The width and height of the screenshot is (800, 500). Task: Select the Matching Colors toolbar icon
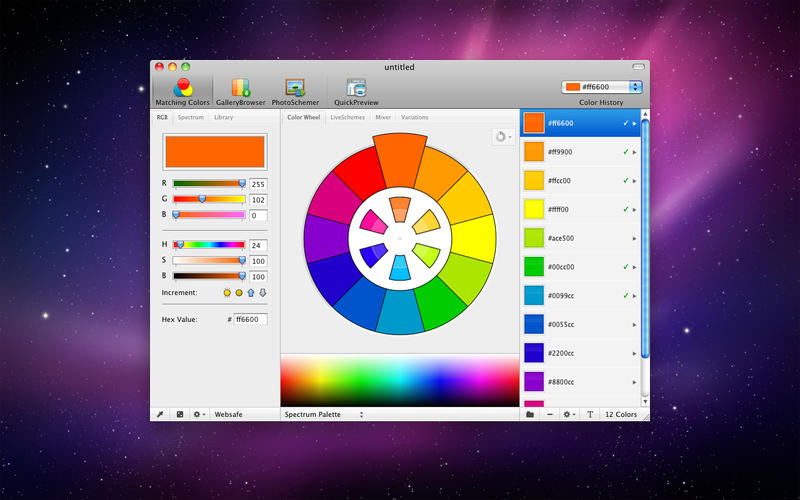(182, 91)
